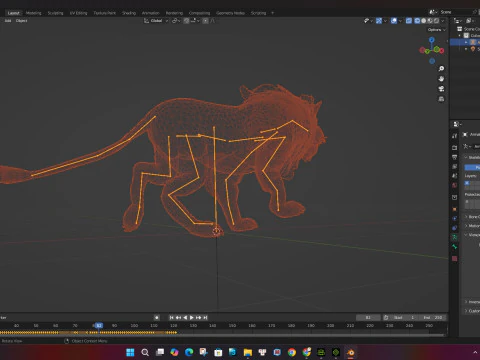Open the overlays settings dropdown arrow

click(x=400, y=21)
